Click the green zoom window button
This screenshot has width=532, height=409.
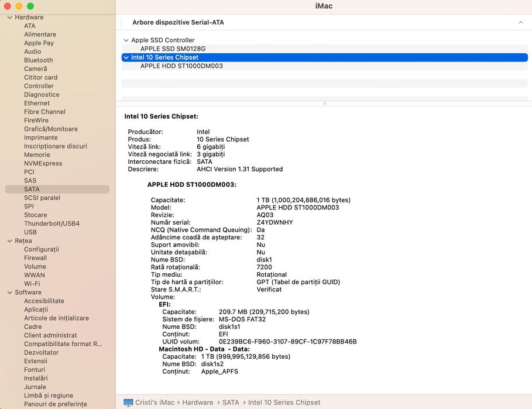[30, 6]
